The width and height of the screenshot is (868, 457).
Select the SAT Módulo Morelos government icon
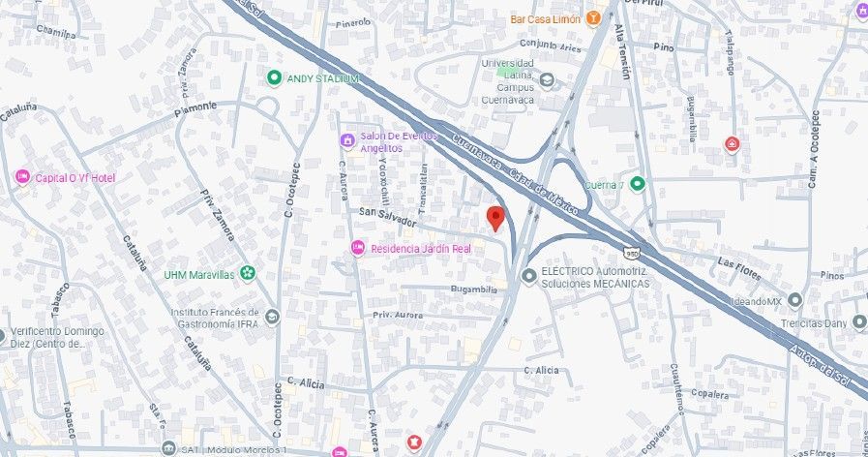point(168,447)
